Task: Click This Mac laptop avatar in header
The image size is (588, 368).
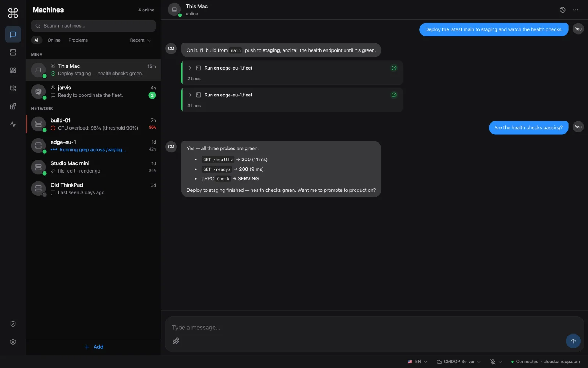Action: pyautogui.click(x=174, y=10)
